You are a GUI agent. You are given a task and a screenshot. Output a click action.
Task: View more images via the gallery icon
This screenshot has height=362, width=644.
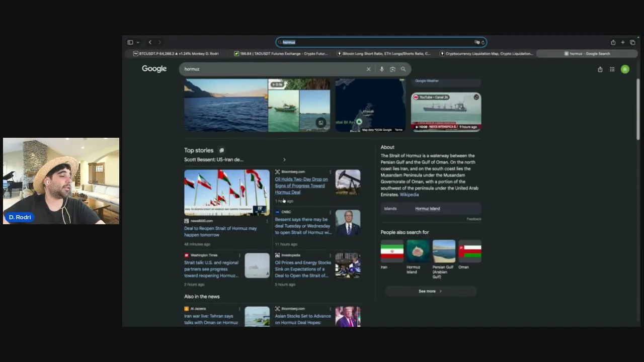[x=320, y=123]
